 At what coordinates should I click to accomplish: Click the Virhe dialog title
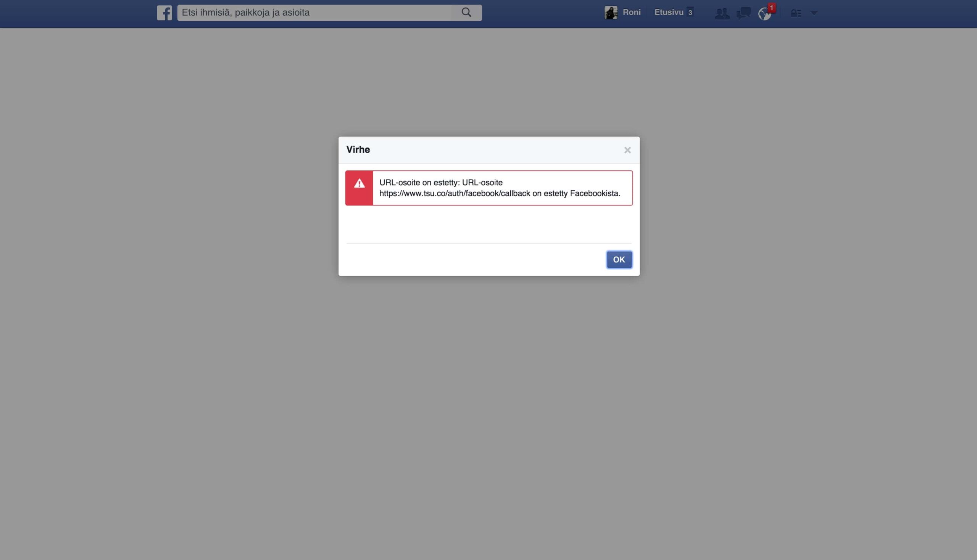point(358,149)
